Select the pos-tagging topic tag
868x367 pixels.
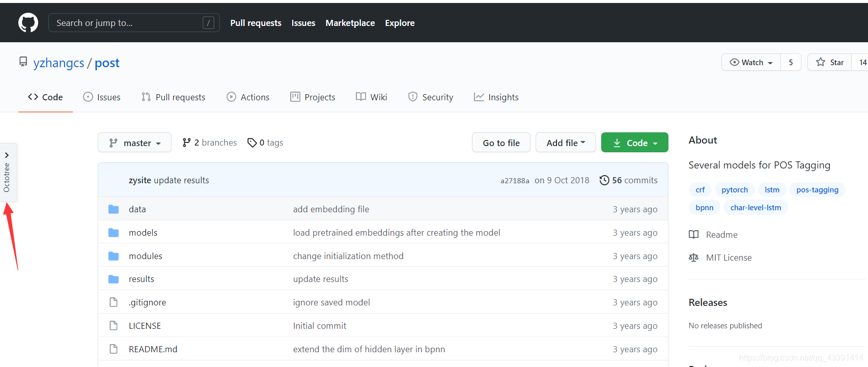coord(817,190)
